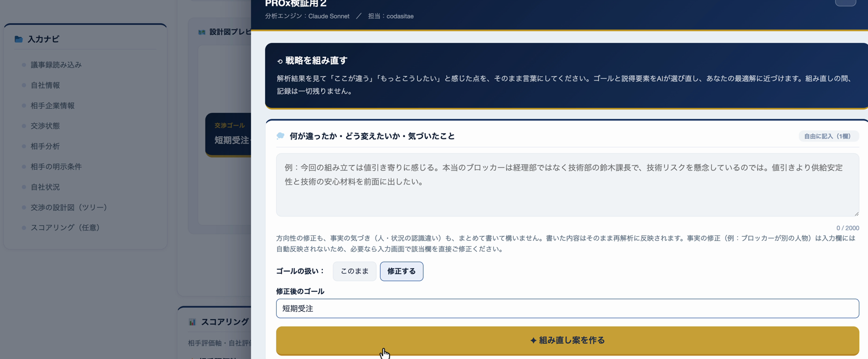Viewport: 868px width, 359px height.
Task: Choose このまま for goal handling
Action: [355, 271]
